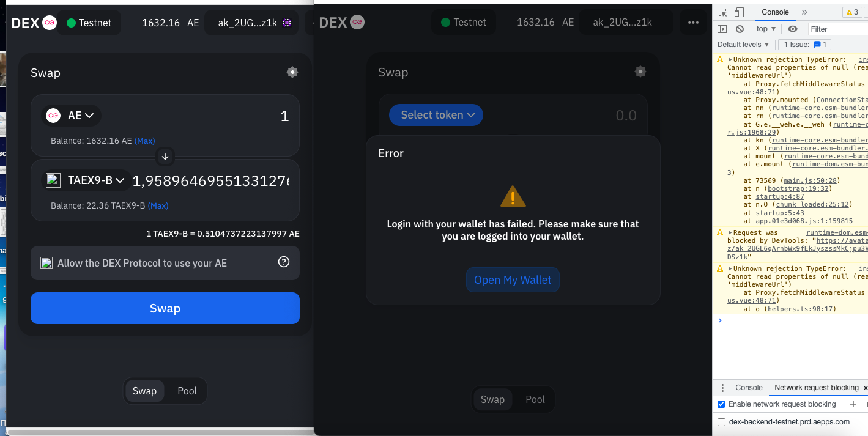868x436 pixels.
Task: Show more DevTools tabs via double chevron
Action: click(804, 12)
